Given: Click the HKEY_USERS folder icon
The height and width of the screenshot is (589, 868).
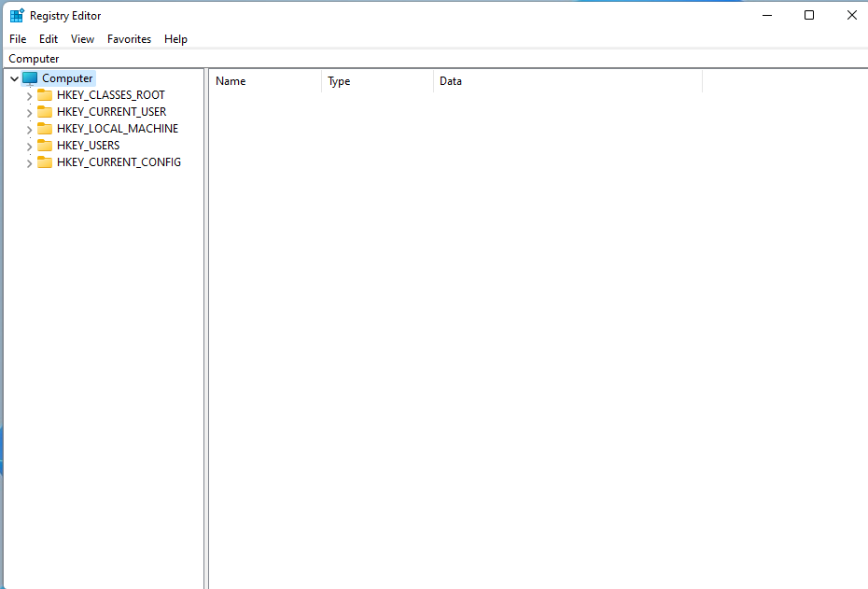Looking at the screenshot, I should [x=45, y=145].
